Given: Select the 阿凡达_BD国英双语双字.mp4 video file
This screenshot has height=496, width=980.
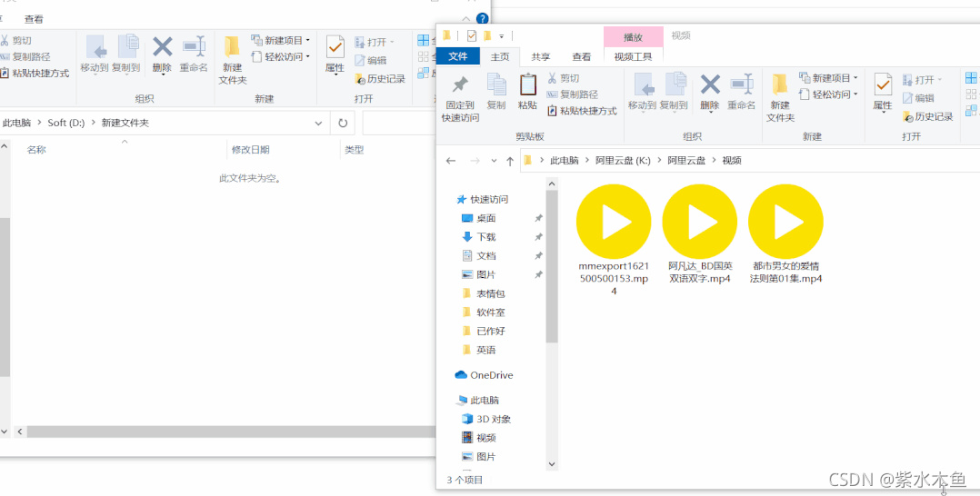Looking at the screenshot, I should coord(699,234).
